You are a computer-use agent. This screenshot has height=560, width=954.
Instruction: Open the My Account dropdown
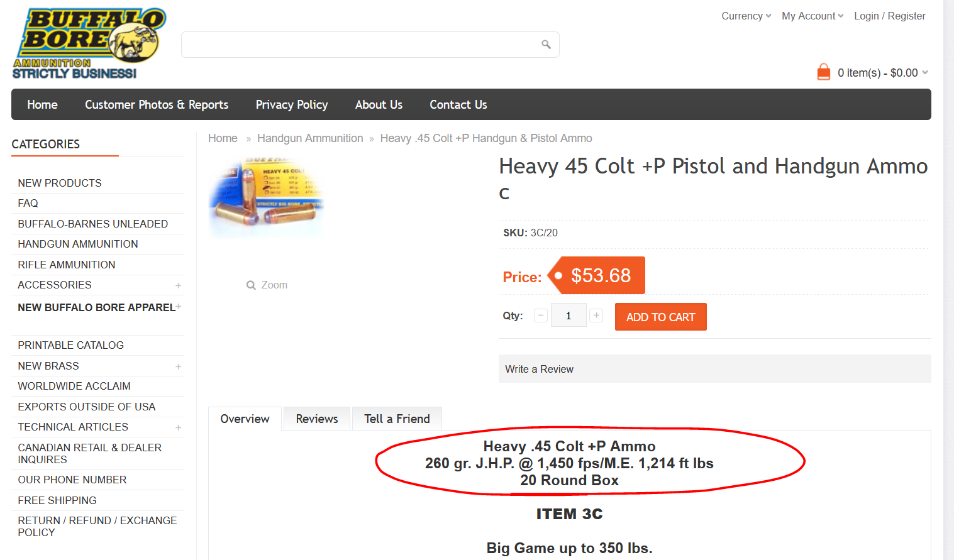click(813, 16)
